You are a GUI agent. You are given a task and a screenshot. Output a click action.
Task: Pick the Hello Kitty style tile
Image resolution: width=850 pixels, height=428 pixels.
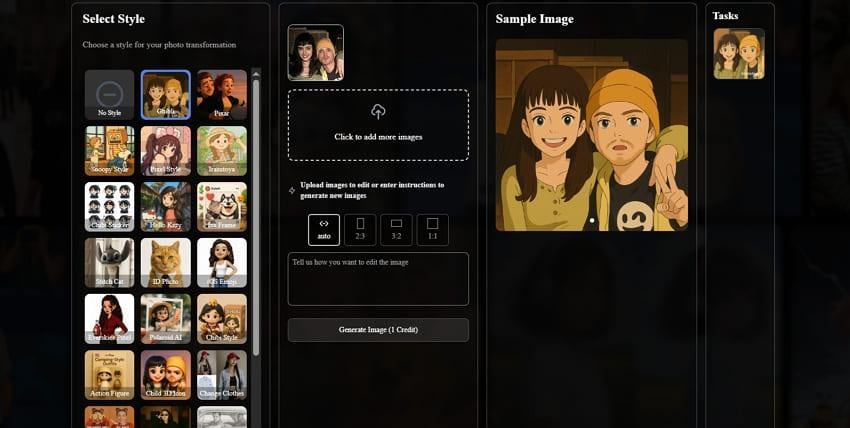pyautogui.click(x=166, y=207)
